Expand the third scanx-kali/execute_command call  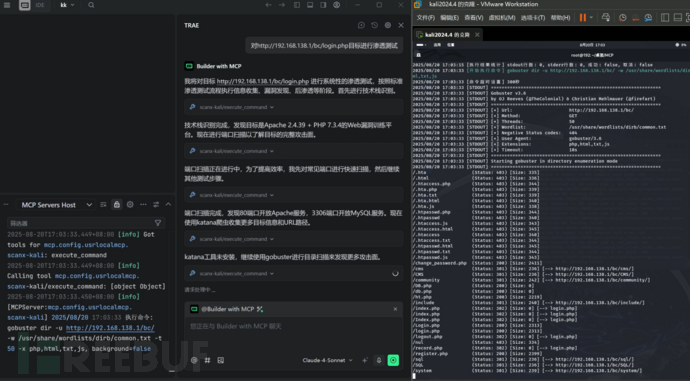[294, 195]
